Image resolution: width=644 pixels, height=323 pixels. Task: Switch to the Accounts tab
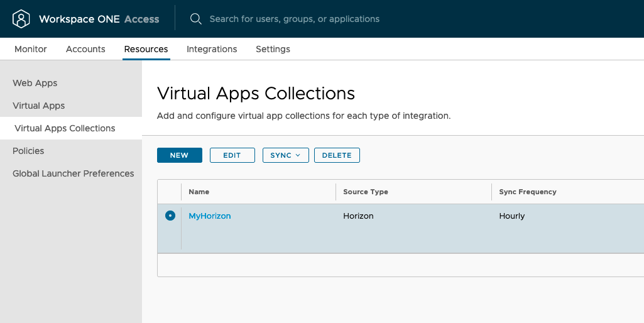85,49
